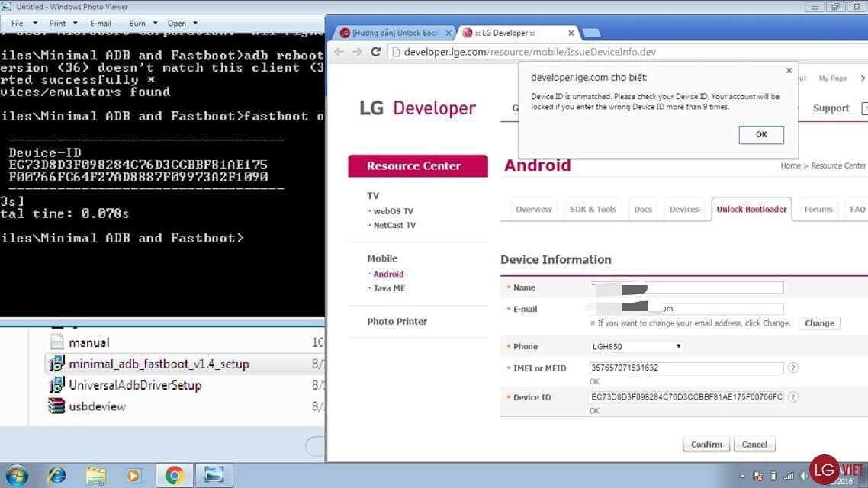
Task: Close the ':: LG Developer ::' browser tab
Action: (x=571, y=34)
